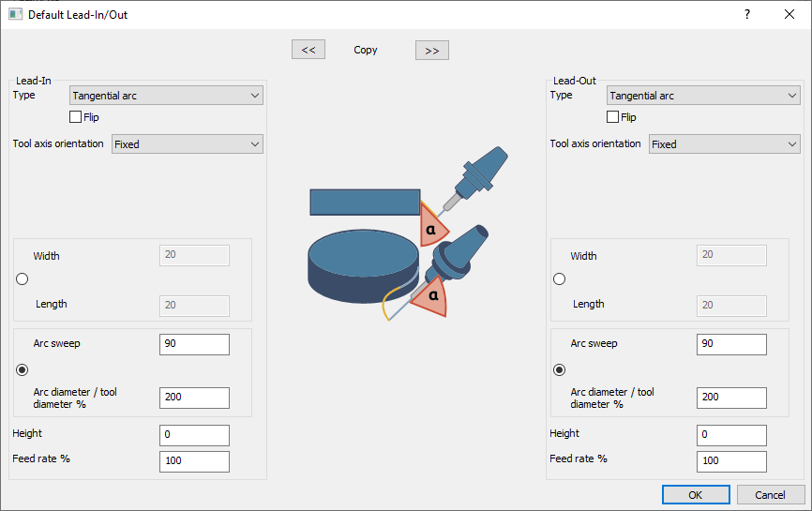Cancel the Lead-In/Out dialog
This screenshot has width=812, height=511.
pos(771,495)
